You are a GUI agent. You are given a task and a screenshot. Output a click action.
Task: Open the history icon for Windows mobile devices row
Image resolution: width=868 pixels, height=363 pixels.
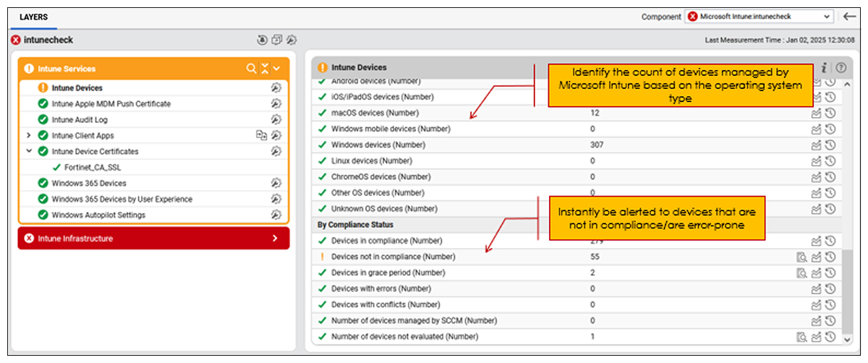(830, 129)
